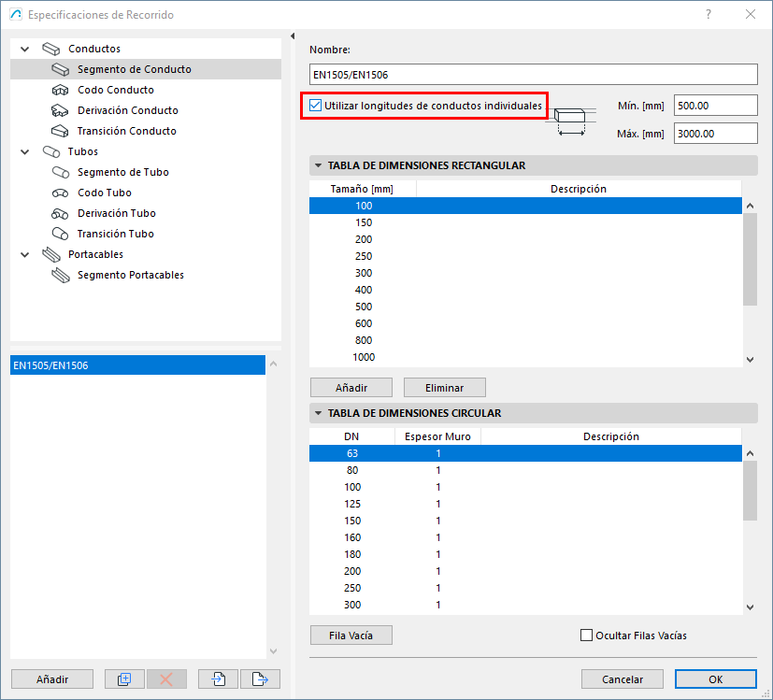Viewport: 773px width, 700px height.
Task: Collapse the left panel with arrow
Action: coord(293,36)
